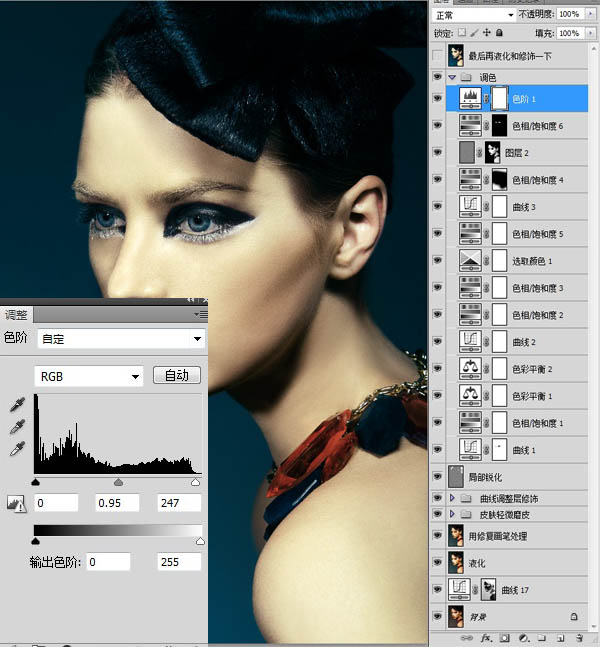Screen dimensions: 600x647
Task: Click lock image pixels brush icon
Action: click(x=475, y=33)
